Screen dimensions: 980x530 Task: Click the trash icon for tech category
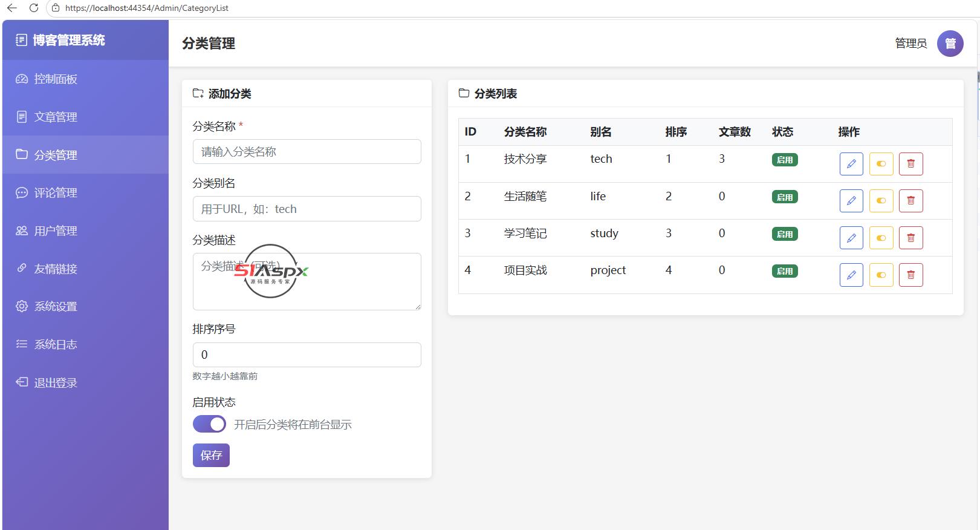pyautogui.click(x=910, y=164)
